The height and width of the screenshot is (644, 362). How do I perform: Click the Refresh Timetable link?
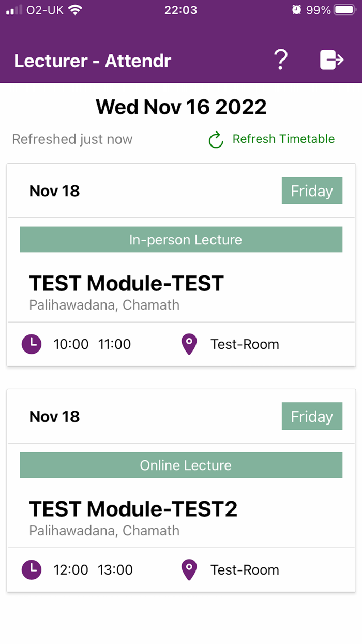pos(283,139)
